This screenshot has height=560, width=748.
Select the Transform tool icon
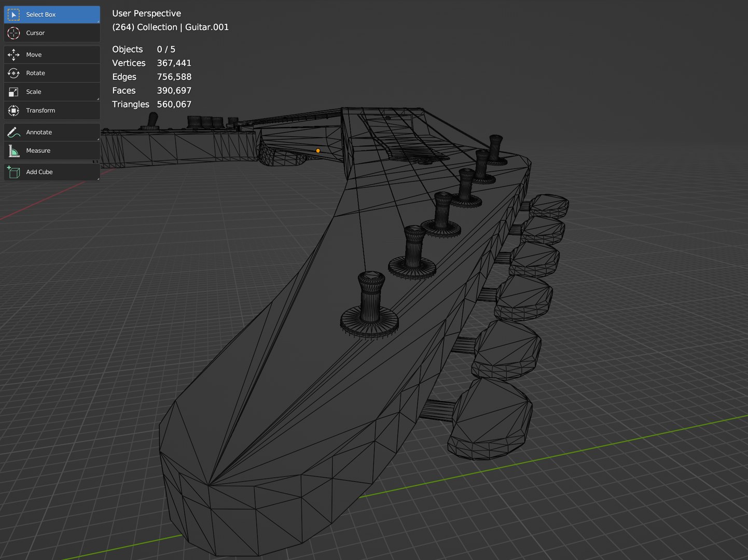13,110
